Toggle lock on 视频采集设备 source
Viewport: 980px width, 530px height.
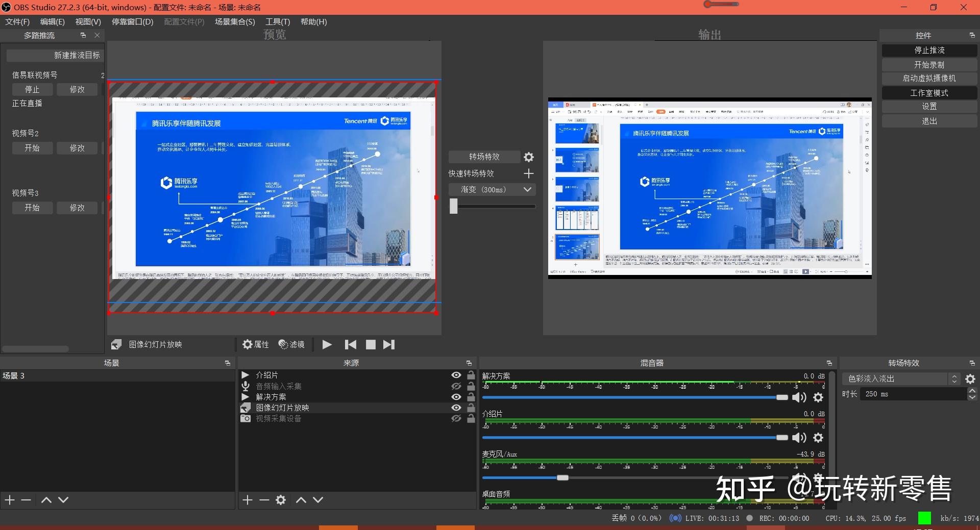pos(471,418)
